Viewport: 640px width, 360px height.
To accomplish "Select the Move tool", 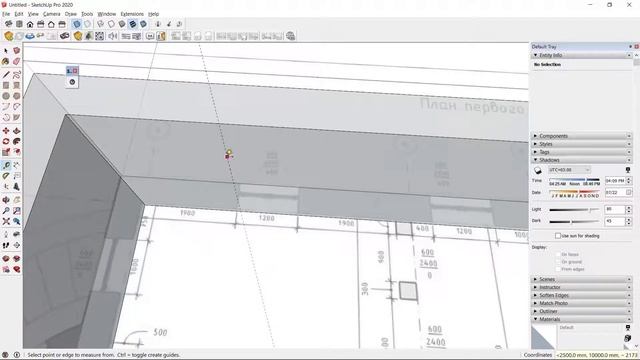I will [6, 131].
